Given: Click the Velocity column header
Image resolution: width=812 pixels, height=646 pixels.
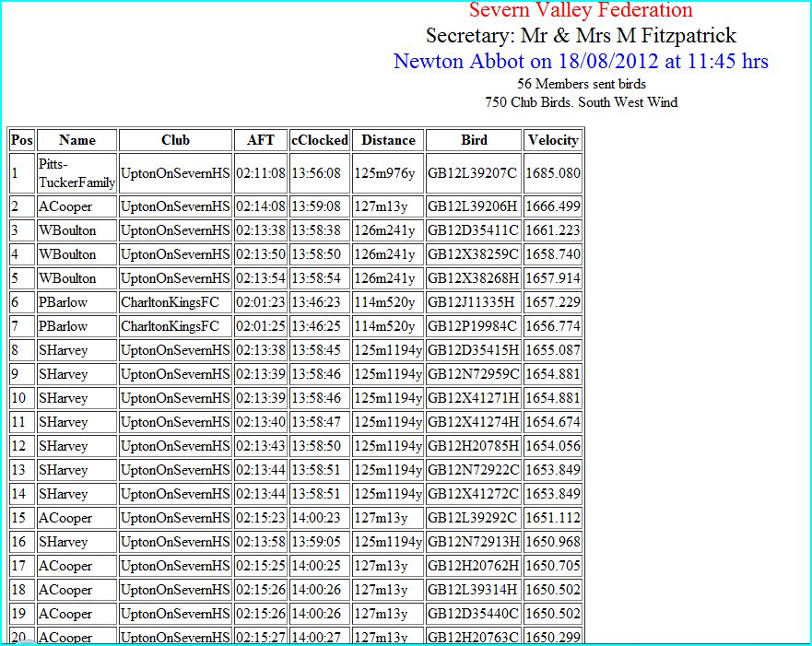Looking at the screenshot, I should pyautogui.click(x=553, y=140).
